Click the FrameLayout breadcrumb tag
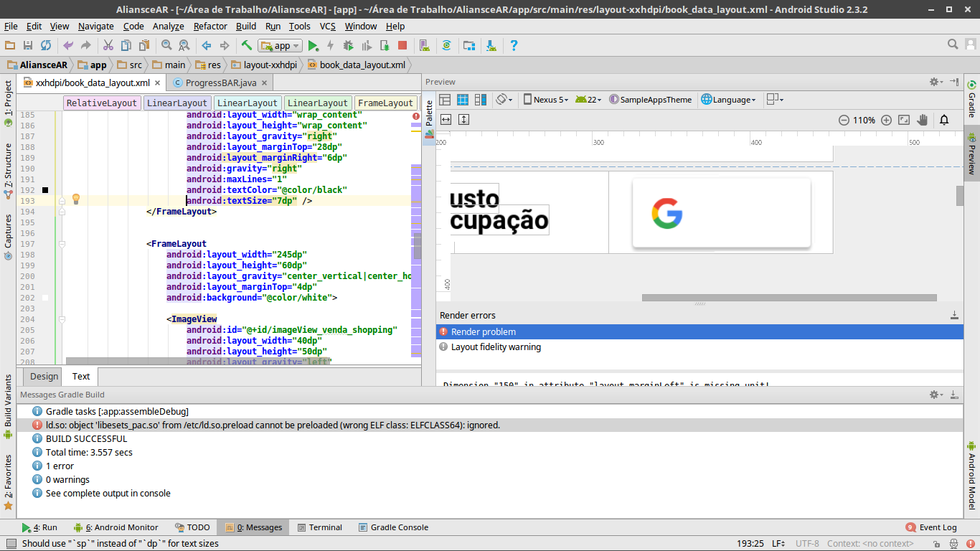The height and width of the screenshot is (551, 980). pos(386,103)
